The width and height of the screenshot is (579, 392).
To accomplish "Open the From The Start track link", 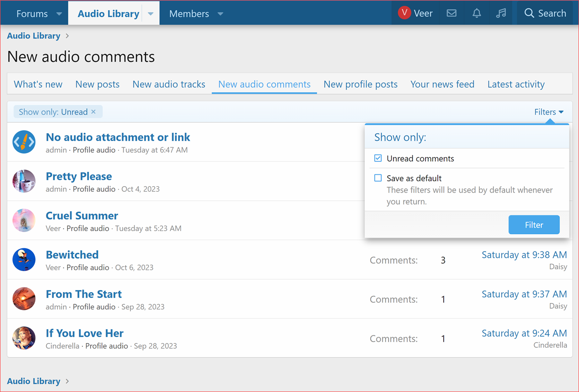I will pyautogui.click(x=84, y=294).
